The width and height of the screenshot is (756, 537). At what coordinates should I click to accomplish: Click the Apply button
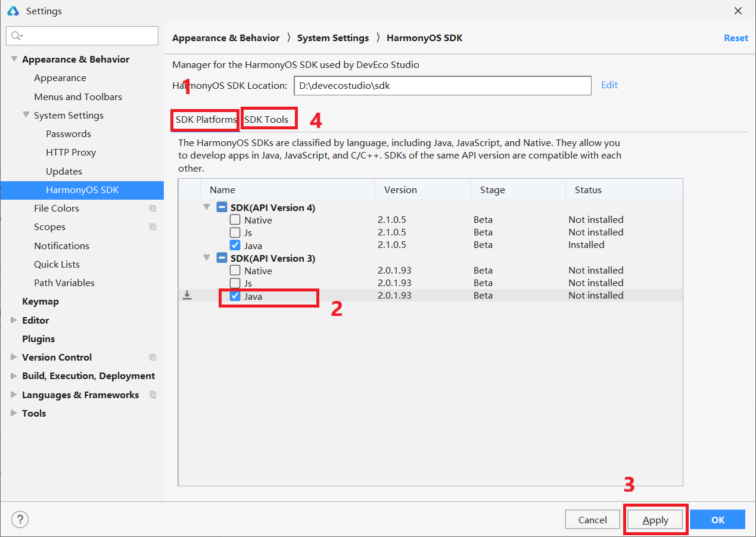(x=655, y=520)
